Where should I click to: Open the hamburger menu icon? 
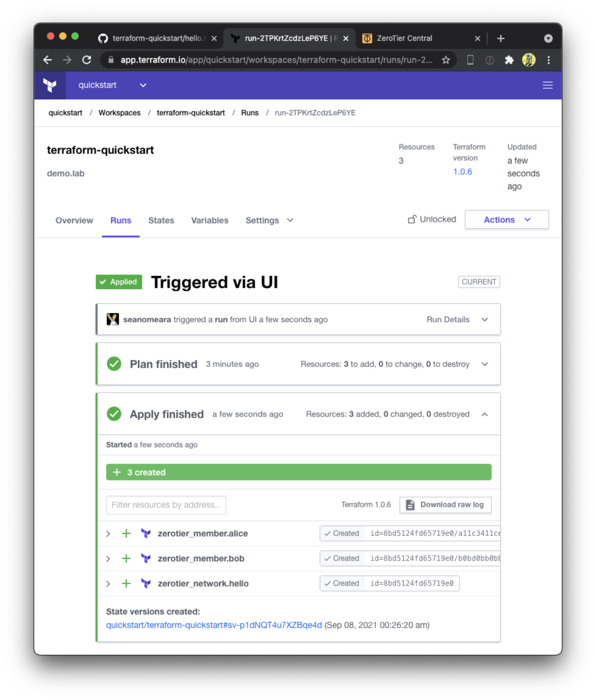[x=548, y=85]
